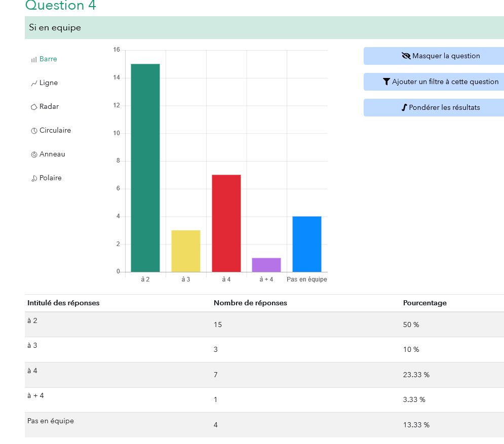Click Pondérer les résultats button
The height and width of the screenshot is (444, 504).
tap(440, 107)
